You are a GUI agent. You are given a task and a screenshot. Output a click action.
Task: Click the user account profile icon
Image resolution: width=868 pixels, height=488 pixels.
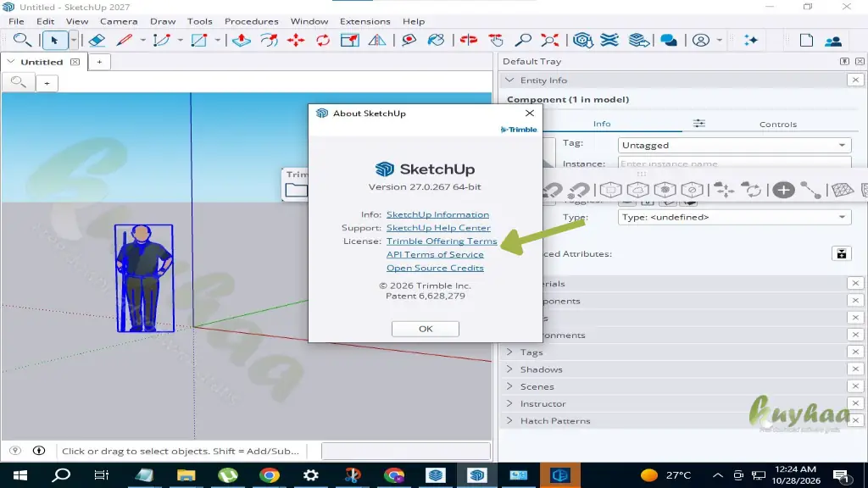[701, 40]
